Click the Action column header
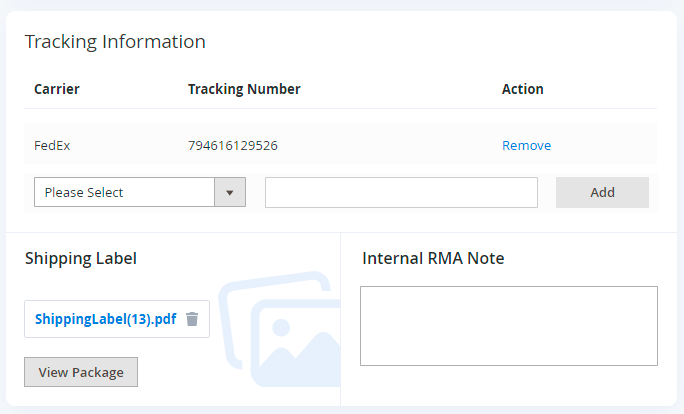 coord(522,89)
